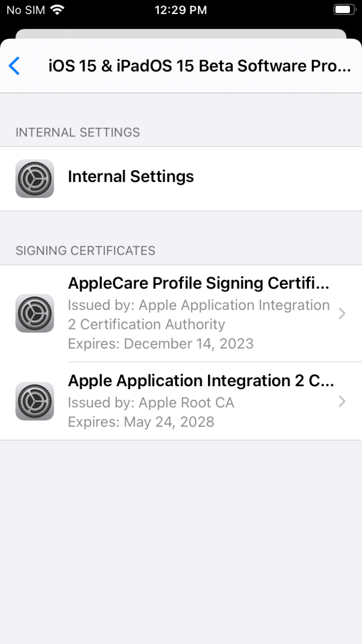
Task: Tap the 12:29 PM status bar clock
Action: (180, 10)
